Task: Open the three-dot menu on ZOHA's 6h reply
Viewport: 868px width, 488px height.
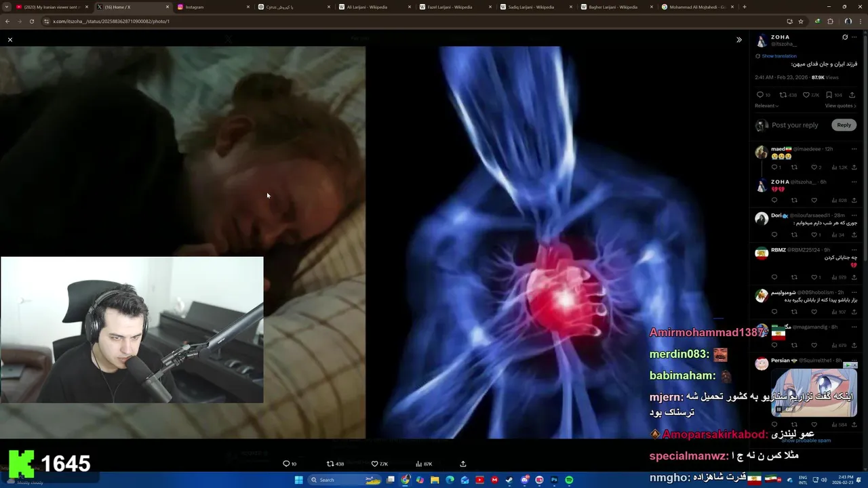Action: tap(854, 182)
